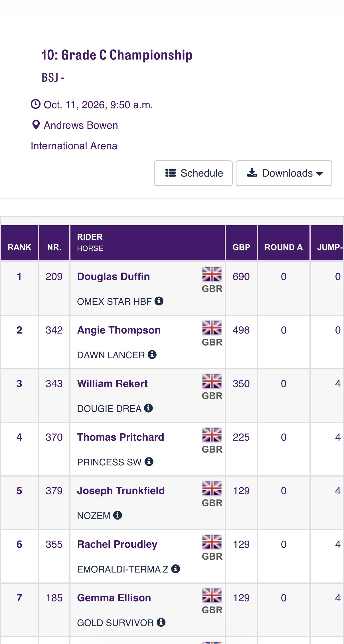Click GBR flag in Joseph Trunkfield row
344x644 pixels.
click(212, 488)
